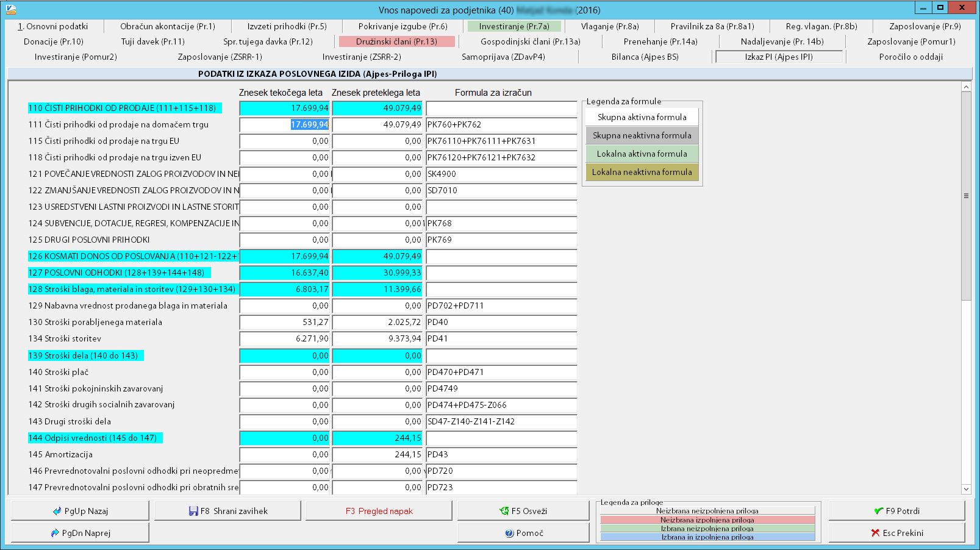Screen dimensions: 980x550
Task: Click label 139 Stroški dela (140 do 143)
Action: [85, 355]
